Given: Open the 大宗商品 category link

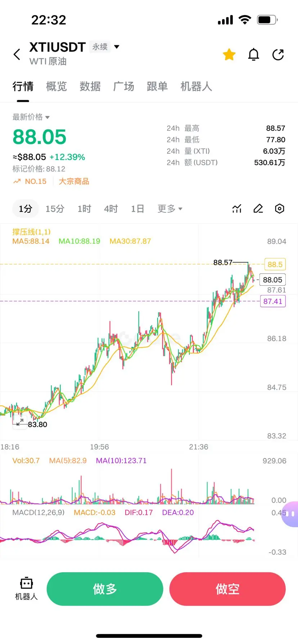Looking at the screenshot, I should coord(74,181).
